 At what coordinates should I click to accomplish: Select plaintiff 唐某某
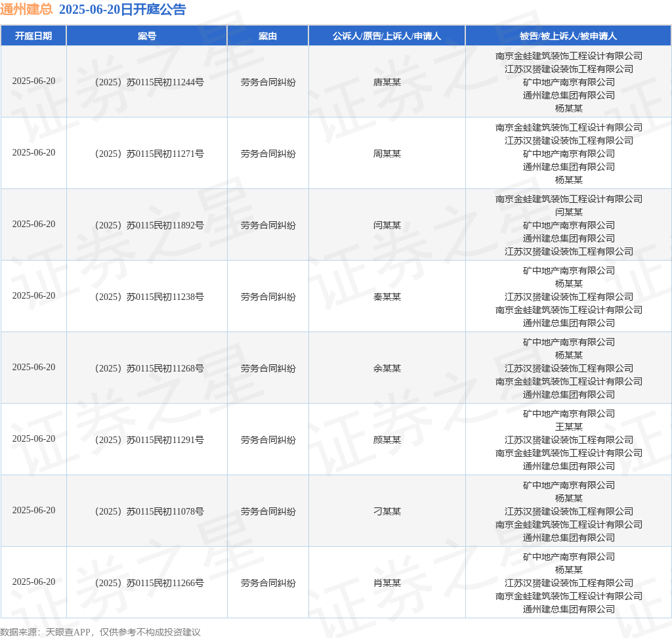pyautogui.click(x=387, y=82)
